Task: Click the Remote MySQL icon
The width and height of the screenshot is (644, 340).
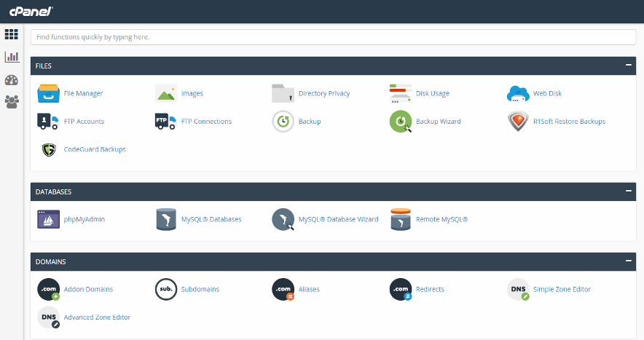Action: coord(401,219)
